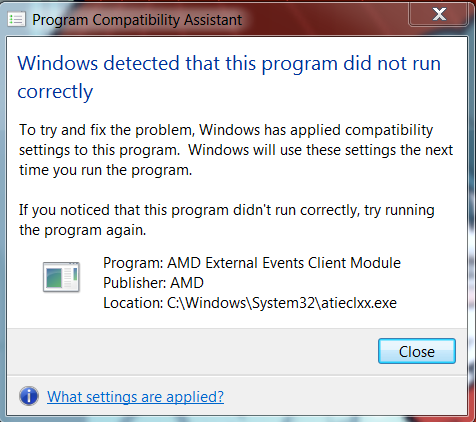
Task: Click the empty title bar area beside the title
Action: pos(323,19)
